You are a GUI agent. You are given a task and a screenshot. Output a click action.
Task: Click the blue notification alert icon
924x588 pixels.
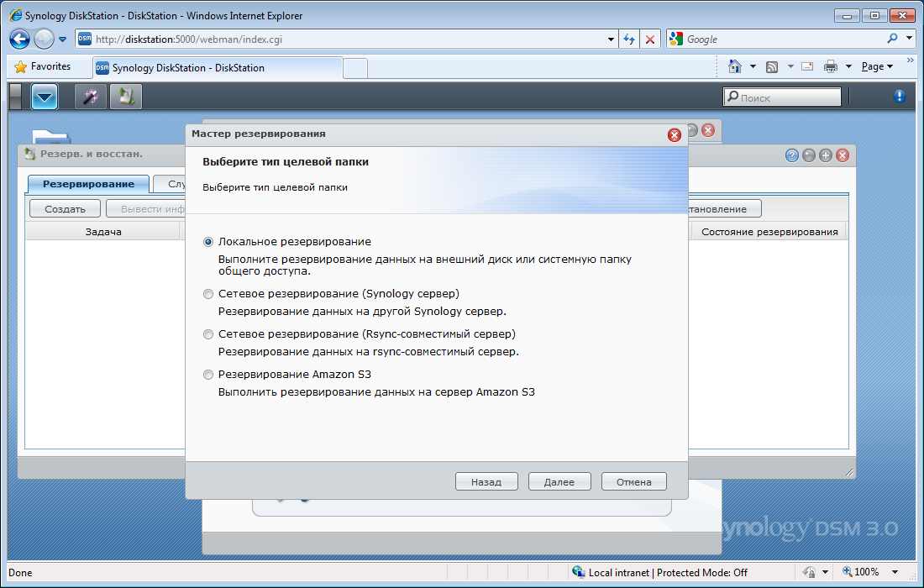[x=900, y=96]
